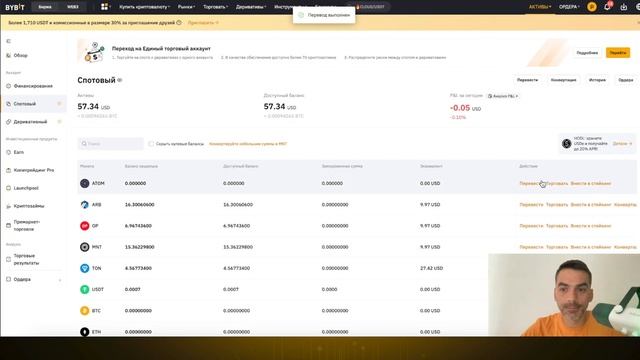Viewport: 640px width, 360px height.
Task: Click the '27.42 USD' TON equivalent value
Action: pyautogui.click(x=431, y=268)
